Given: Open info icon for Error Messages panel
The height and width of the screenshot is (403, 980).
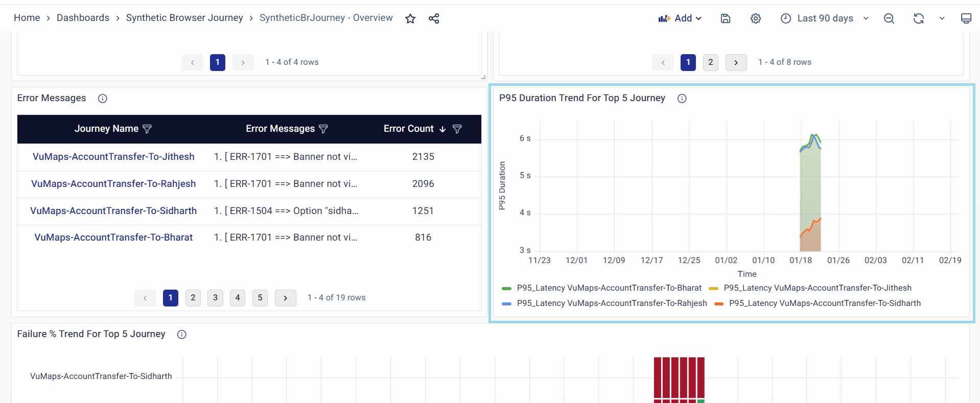Looking at the screenshot, I should click(x=103, y=99).
